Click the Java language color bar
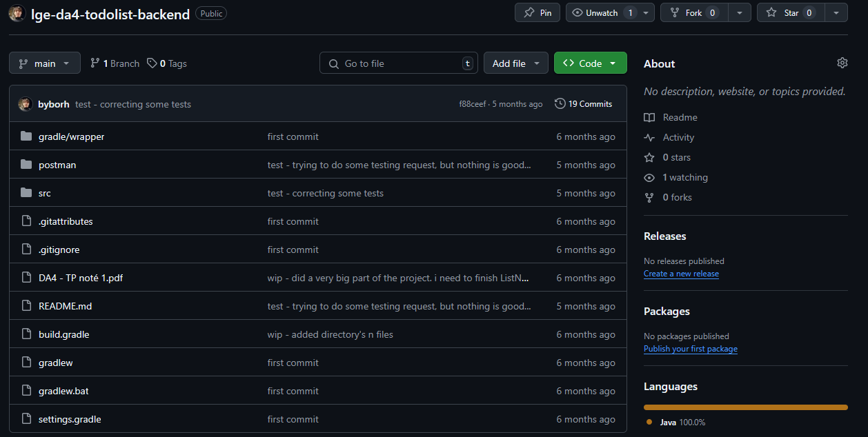The image size is (868, 437). pos(745,407)
